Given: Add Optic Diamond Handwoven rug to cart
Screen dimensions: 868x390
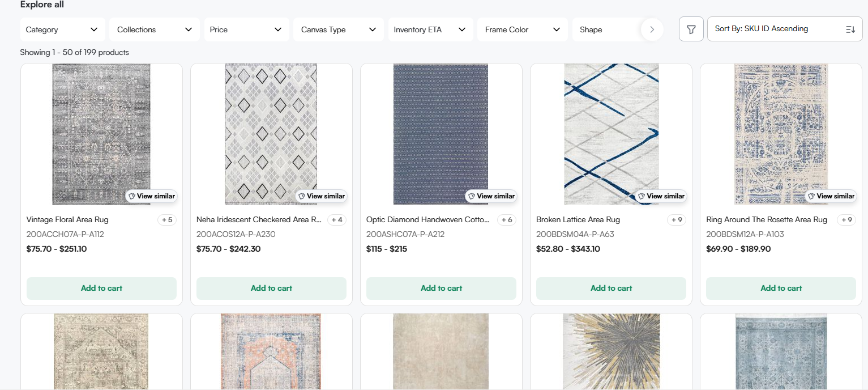Looking at the screenshot, I should [x=441, y=288].
